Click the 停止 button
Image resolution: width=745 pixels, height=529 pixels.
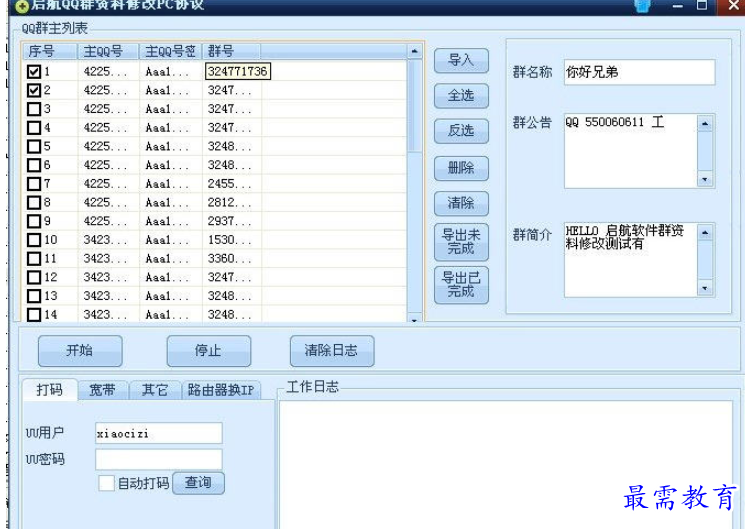[x=209, y=351]
